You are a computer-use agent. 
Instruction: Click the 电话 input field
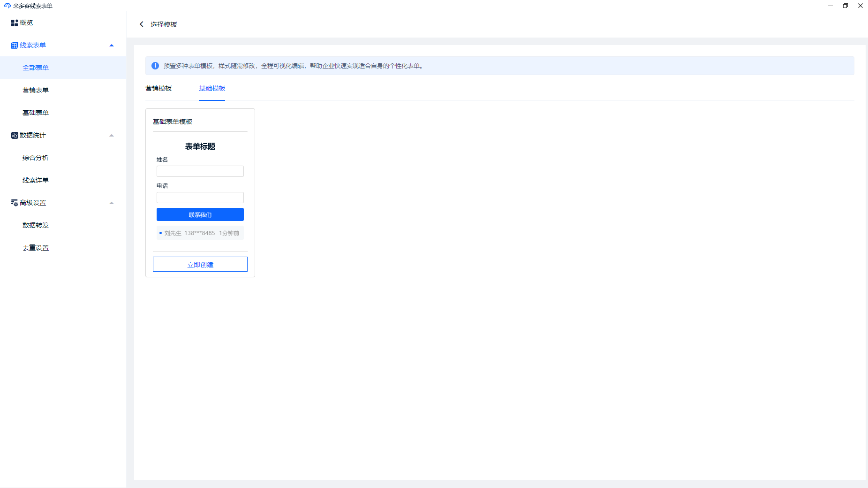click(x=200, y=198)
